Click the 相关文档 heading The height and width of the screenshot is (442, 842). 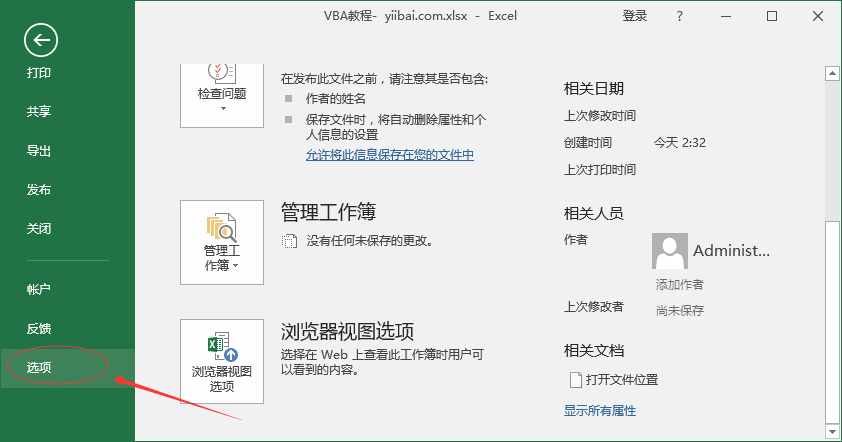[x=593, y=351]
